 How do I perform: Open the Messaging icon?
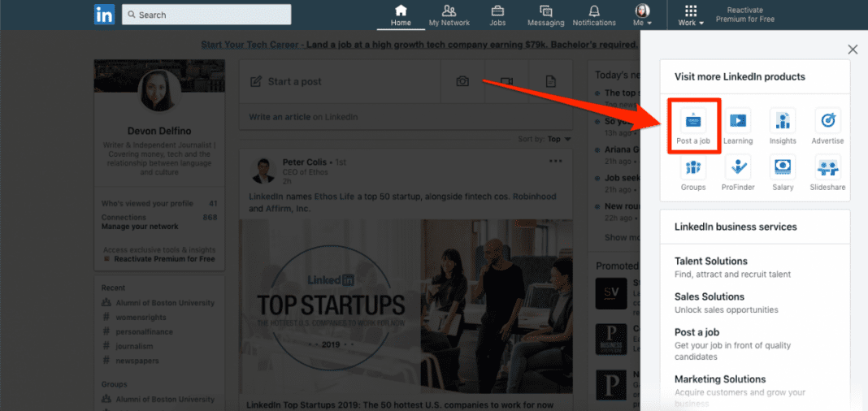[546, 11]
